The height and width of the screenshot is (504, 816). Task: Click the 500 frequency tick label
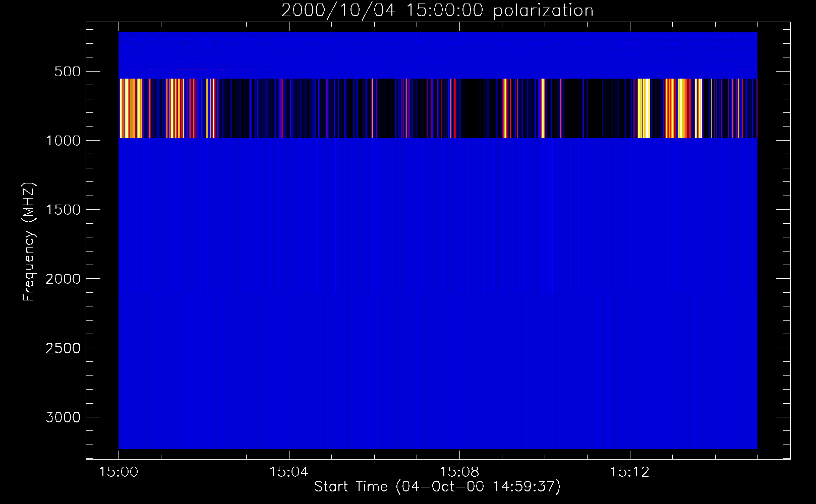click(x=68, y=72)
